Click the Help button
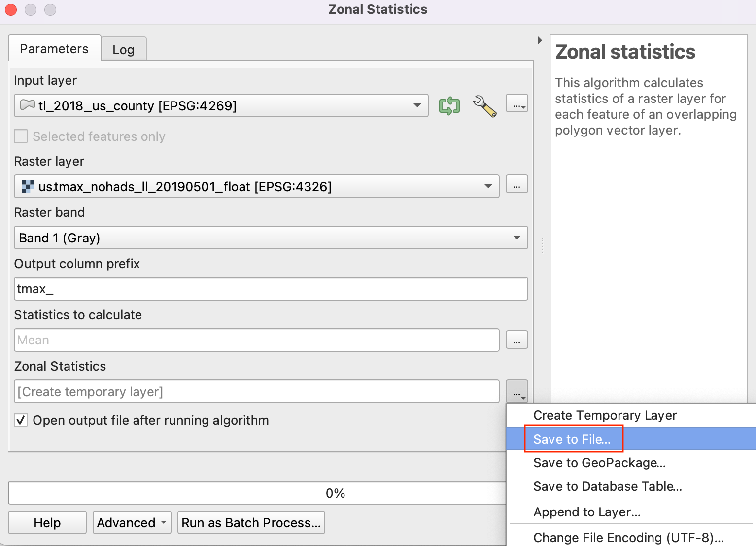 pos(47,523)
